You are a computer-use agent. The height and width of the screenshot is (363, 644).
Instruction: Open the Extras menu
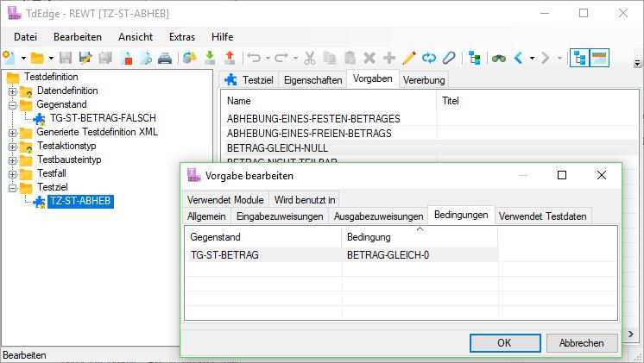[x=181, y=37]
